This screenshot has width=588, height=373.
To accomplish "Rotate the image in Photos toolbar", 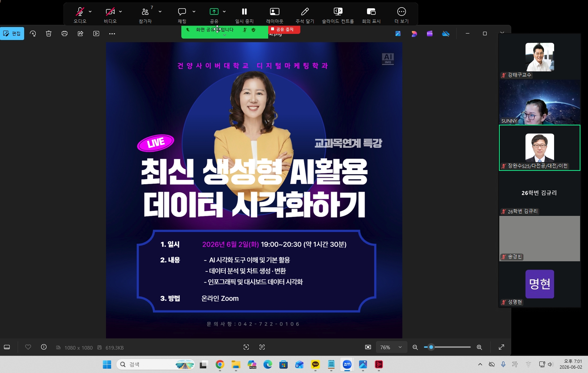I will 33,34.
